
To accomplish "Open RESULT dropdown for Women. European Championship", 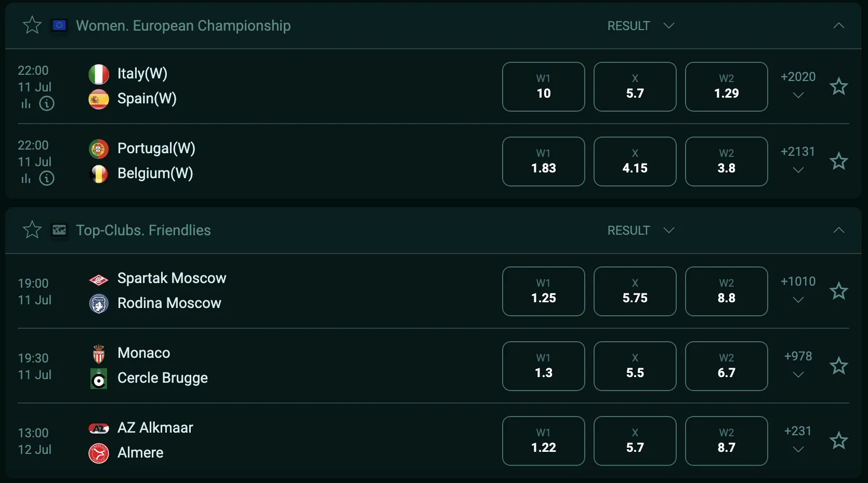I will (x=640, y=25).
